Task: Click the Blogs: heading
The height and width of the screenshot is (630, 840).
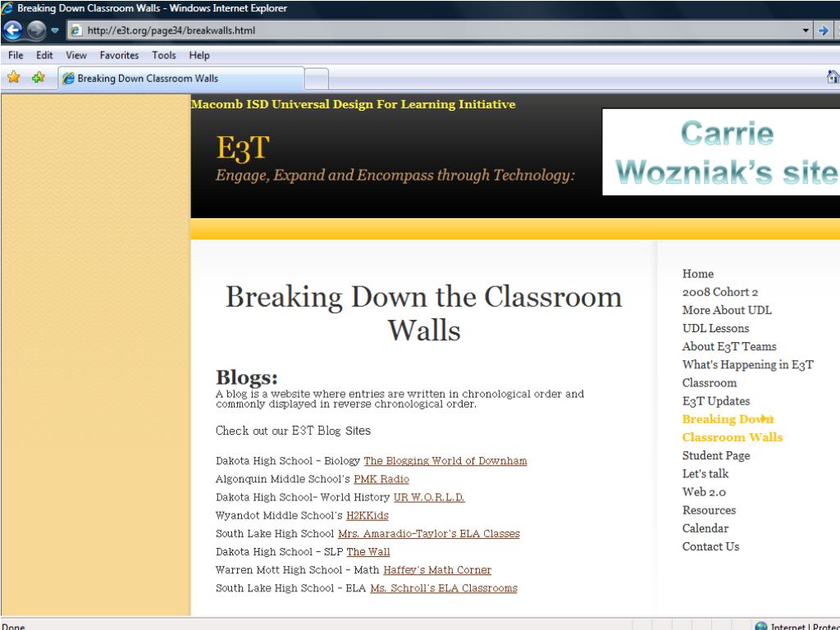Action: (246, 377)
